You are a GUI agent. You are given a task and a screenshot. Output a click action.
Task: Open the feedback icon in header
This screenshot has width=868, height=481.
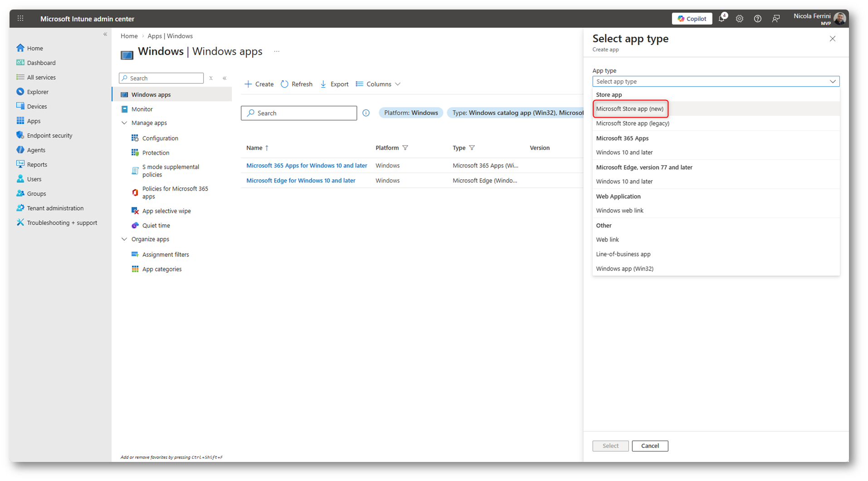click(776, 19)
